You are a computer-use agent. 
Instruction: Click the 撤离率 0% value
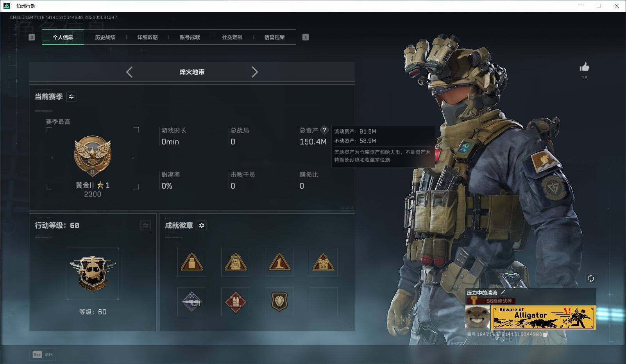coord(167,186)
